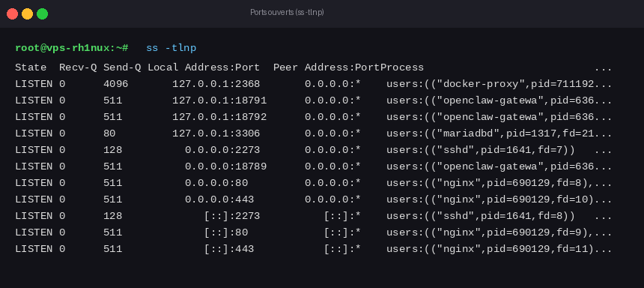The width and height of the screenshot is (644, 288).
Task: Click the green maximize window button
Action: point(42,14)
